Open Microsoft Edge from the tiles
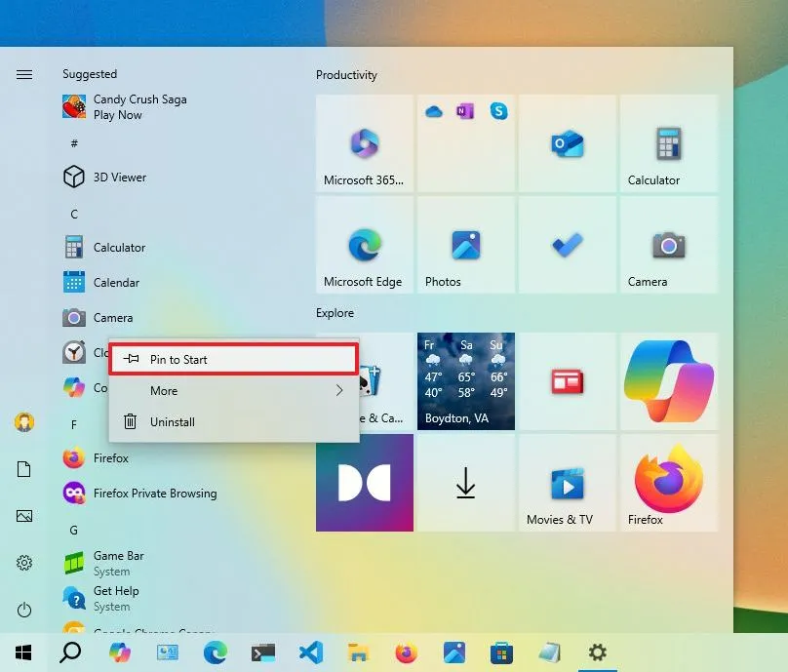Image resolution: width=788 pixels, height=672 pixels. pyautogui.click(x=364, y=244)
